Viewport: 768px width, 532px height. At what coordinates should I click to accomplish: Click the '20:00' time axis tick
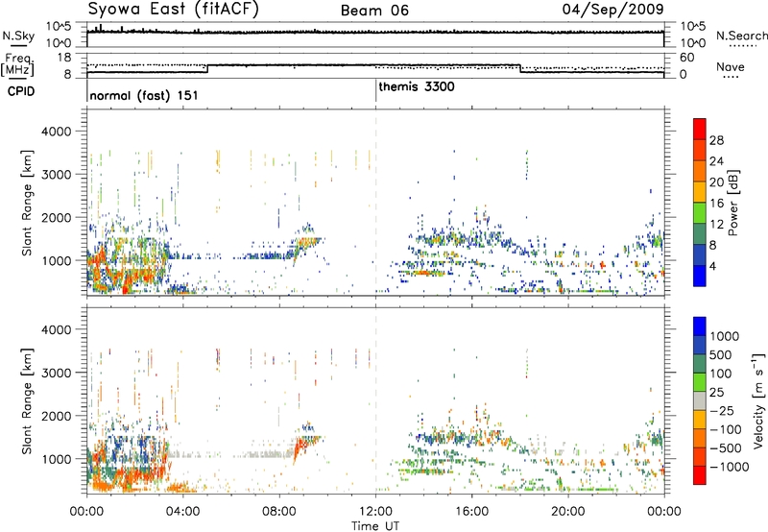click(x=568, y=511)
